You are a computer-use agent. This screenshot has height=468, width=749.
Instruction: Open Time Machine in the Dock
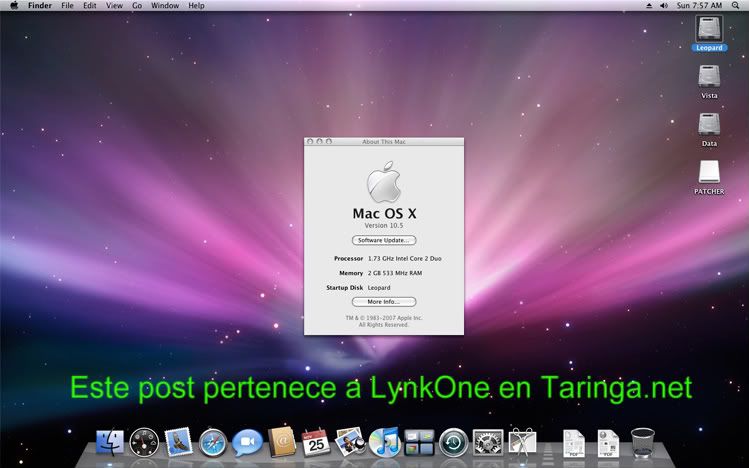pos(453,443)
